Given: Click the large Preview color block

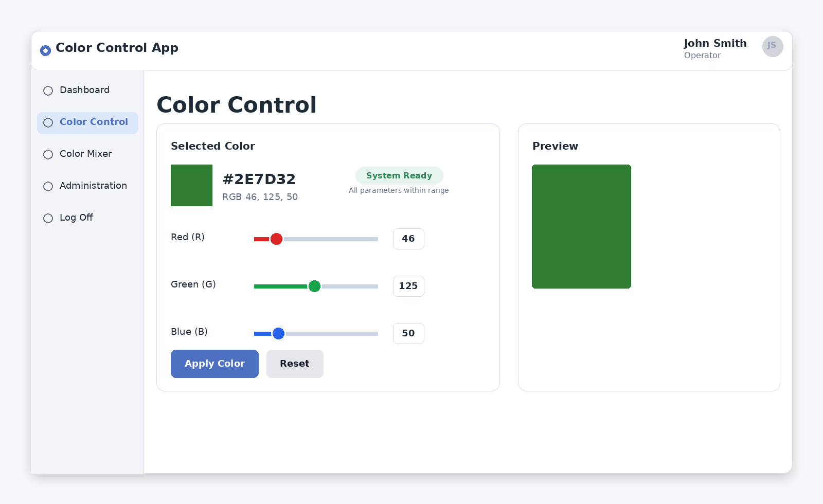Looking at the screenshot, I should point(581,227).
